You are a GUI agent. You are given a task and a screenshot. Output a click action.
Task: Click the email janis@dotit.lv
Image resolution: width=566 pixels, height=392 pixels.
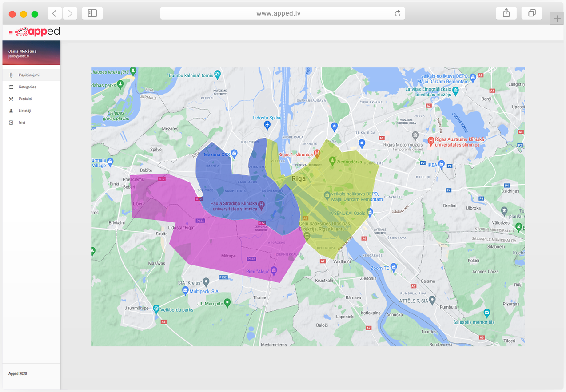pos(19,56)
